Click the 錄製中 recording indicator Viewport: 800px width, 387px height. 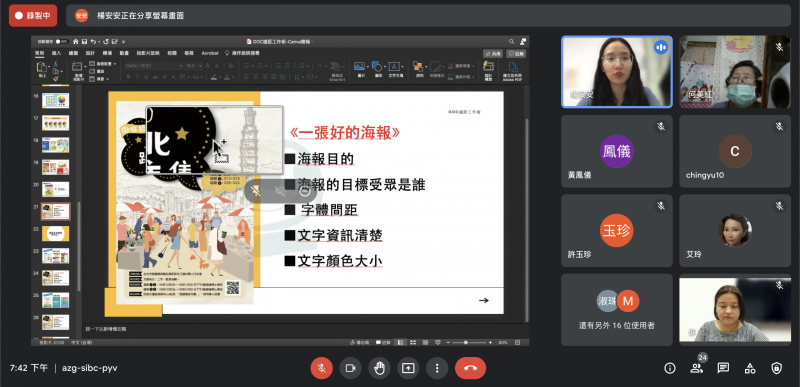click(33, 15)
